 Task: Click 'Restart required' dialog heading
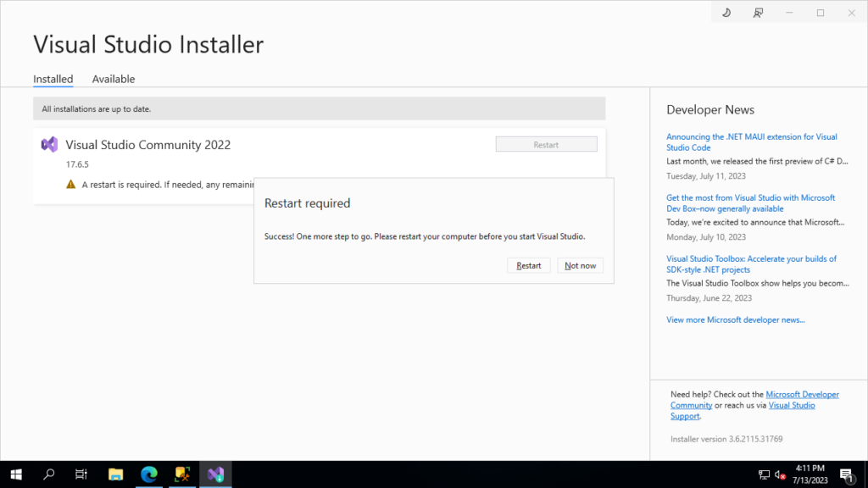pyautogui.click(x=307, y=203)
